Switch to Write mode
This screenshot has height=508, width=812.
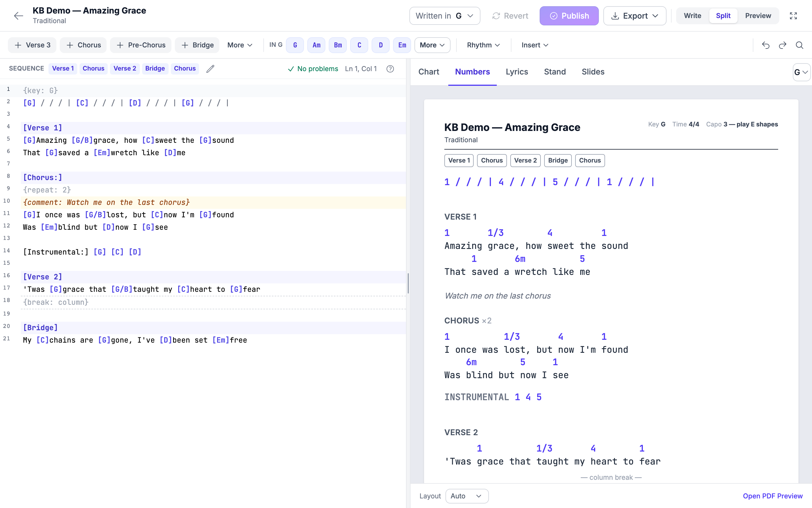click(692, 16)
